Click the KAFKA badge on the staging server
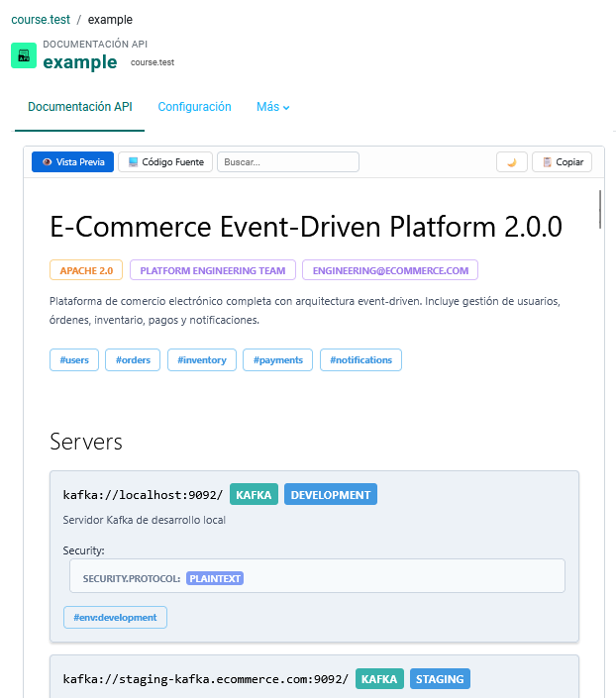Screen dimensions: 616x698 tap(379, 679)
